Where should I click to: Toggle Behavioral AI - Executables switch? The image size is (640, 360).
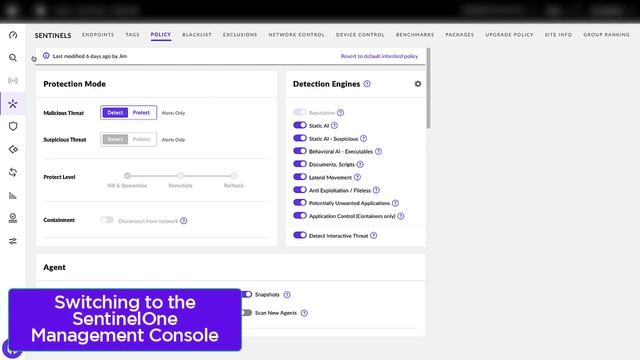click(x=300, y=151)
